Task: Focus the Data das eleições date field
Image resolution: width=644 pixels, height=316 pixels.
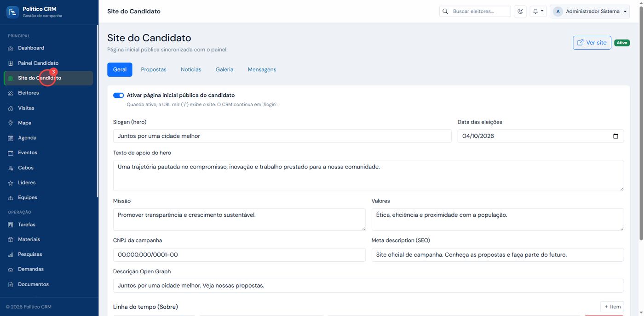Action: [x=540, y=136]
